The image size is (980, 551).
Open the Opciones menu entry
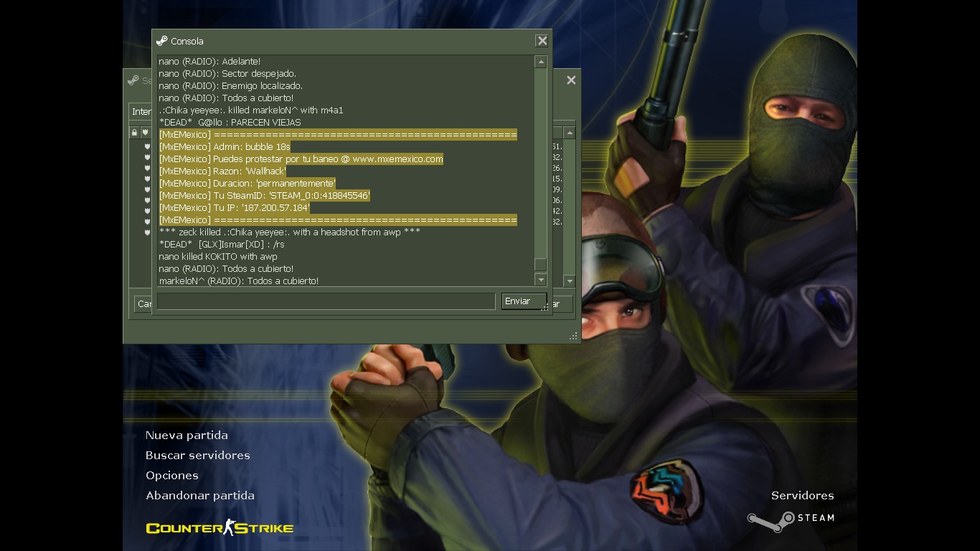172,476
